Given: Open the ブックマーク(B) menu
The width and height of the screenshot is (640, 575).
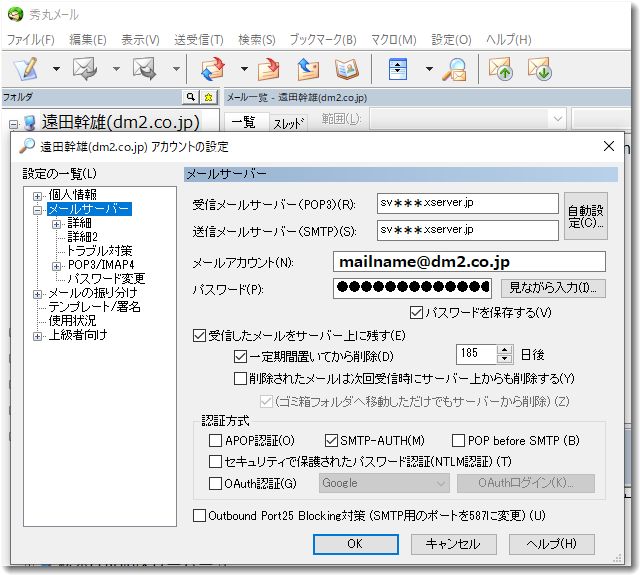Looking at the screenshot, I should (x=323, y=40).
